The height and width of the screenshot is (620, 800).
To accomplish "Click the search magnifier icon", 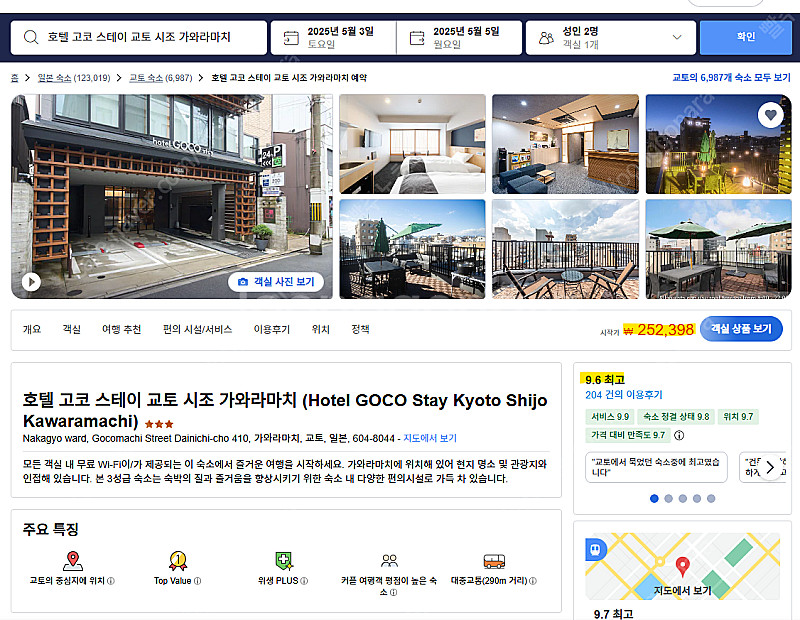I will (31, 37).
